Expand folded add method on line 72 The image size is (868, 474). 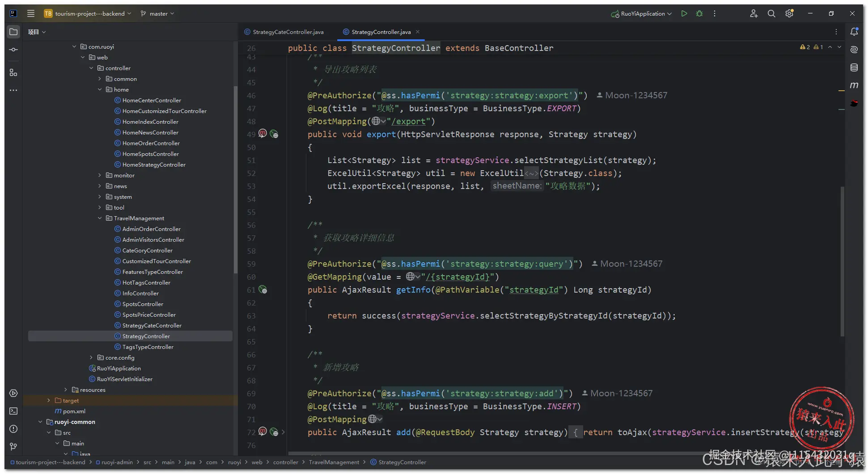(x=283, y=432)
